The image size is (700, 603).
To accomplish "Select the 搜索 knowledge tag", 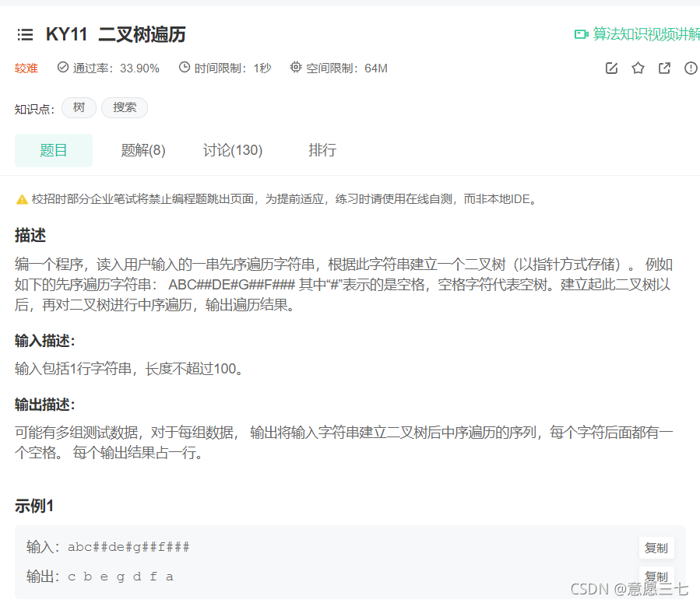I will [124, 107].
